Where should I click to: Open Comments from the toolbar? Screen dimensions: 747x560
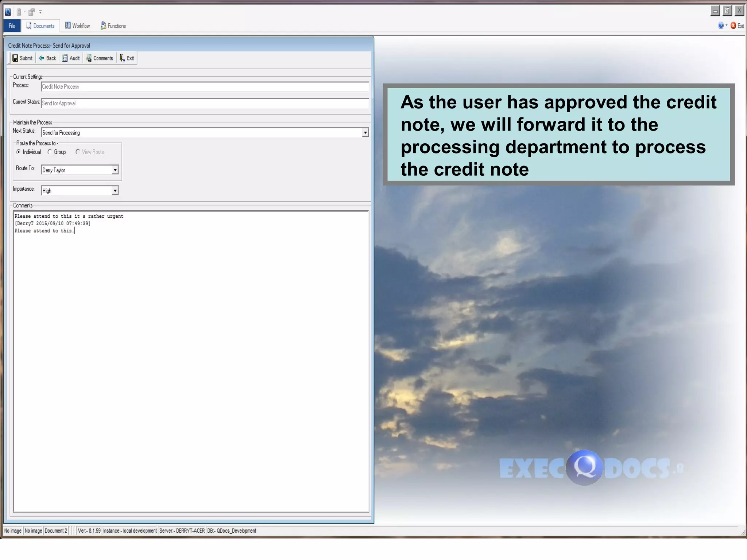(100, 58)
